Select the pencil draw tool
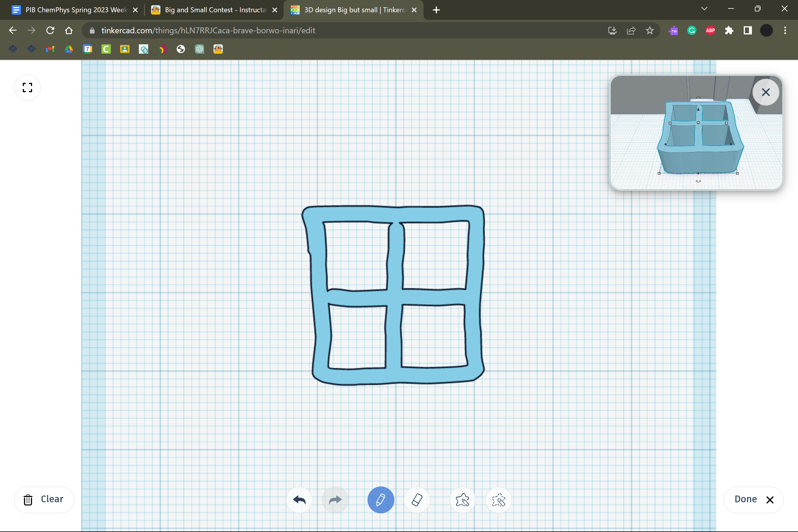 tap(380, 499)
